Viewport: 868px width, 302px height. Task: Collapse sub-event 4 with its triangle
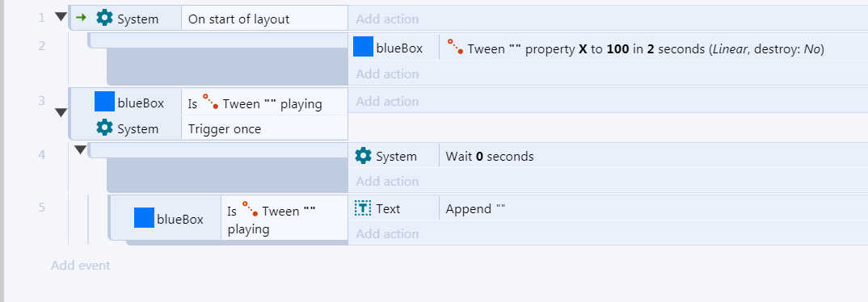[81, 149]
